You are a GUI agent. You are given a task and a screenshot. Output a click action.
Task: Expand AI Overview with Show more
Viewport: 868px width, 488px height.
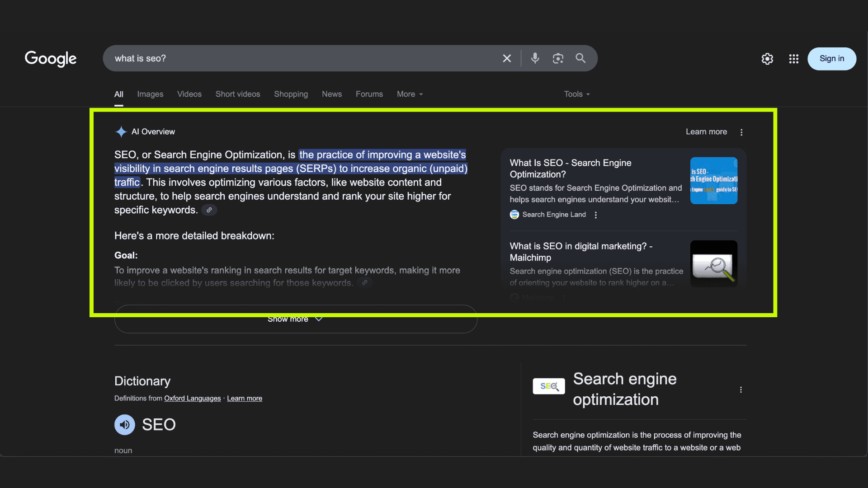pos(296,319)
